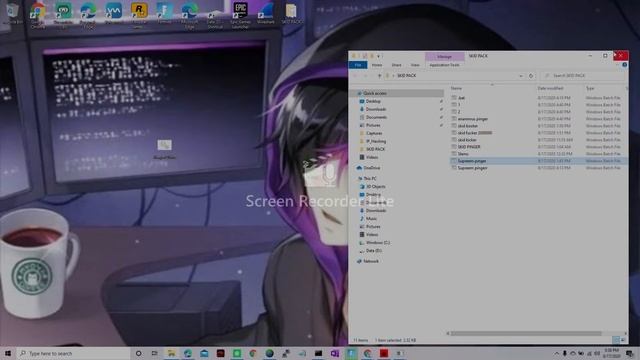Sort files by Date modified column

point(551,88)
